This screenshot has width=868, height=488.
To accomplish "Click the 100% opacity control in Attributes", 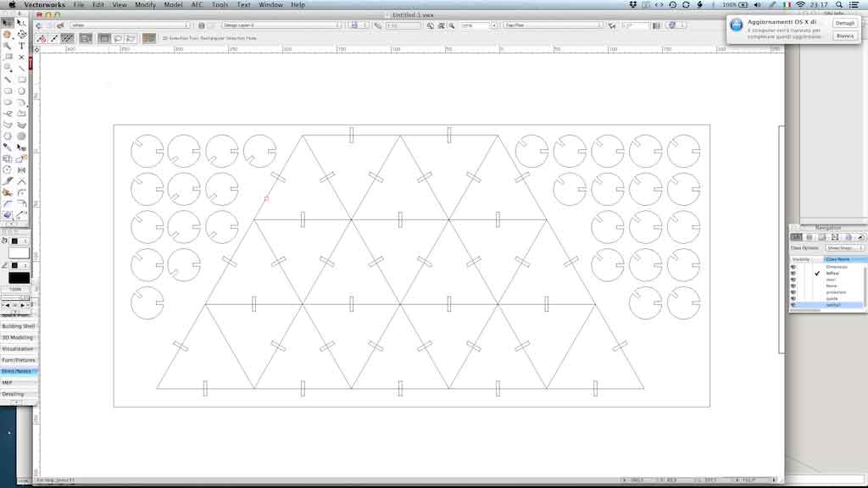I will (x=15, y=290).
